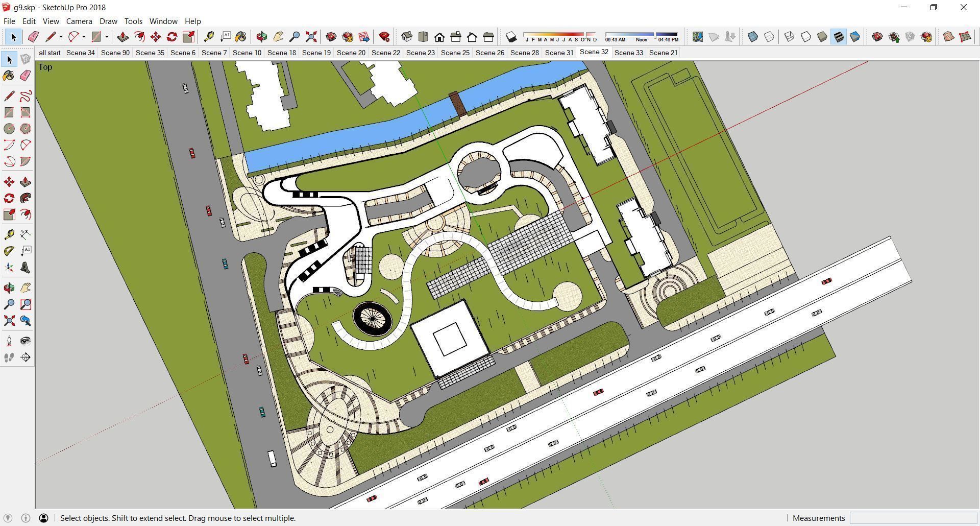980x526 pixels.
Task: Select the Scene 25 tab
Action: (455, 53)
